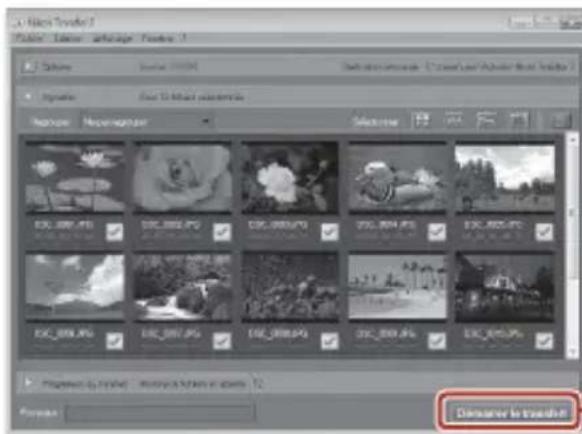
Task: Click the Select all images icon
Action: click(x=422, y=121)
